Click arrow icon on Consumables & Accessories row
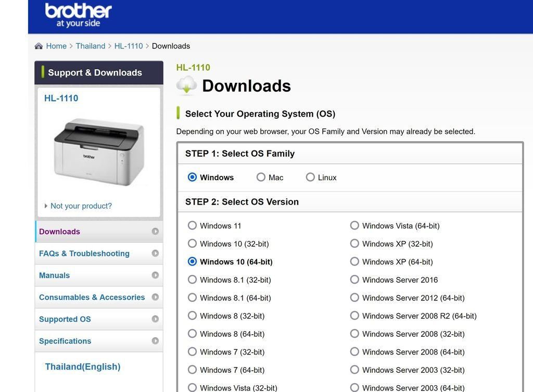This screenshot has height=392, width=533. pos(155,297)
